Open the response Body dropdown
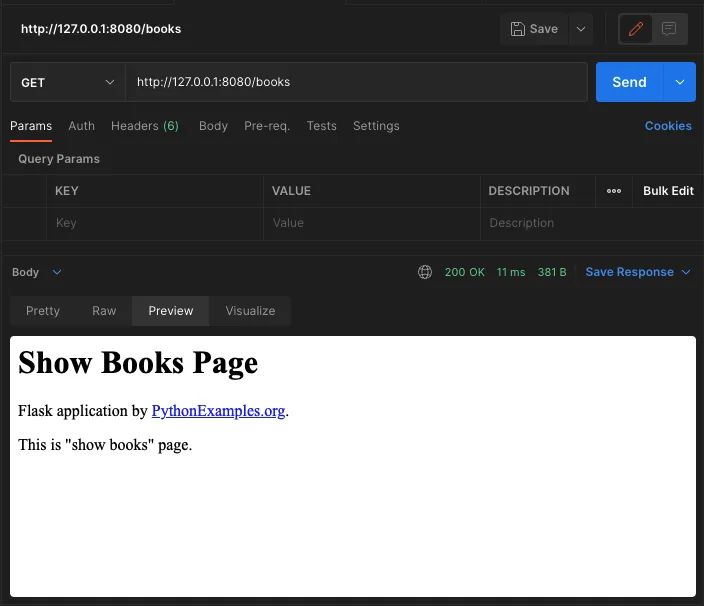The image size is (704, 606). (x=37, y=272)
